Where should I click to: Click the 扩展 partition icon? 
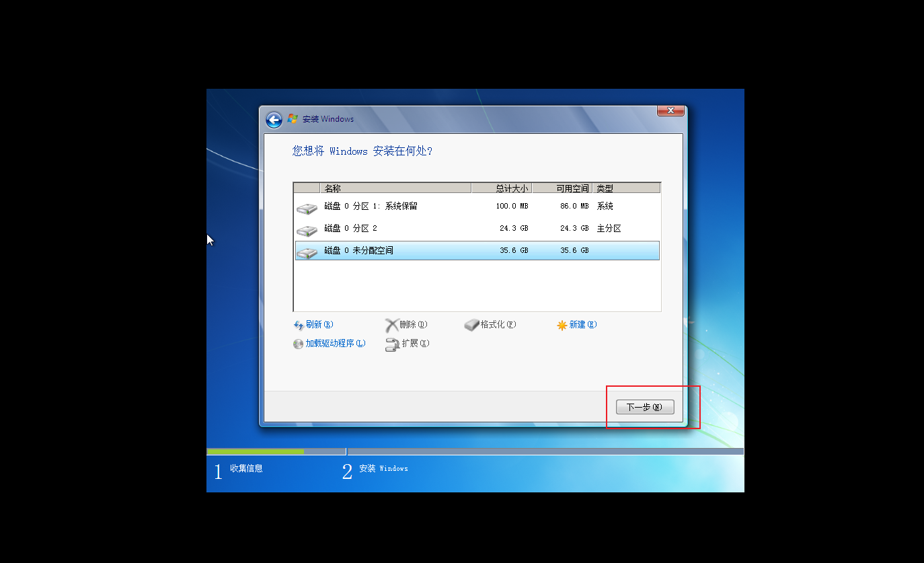tap(392, 344)
